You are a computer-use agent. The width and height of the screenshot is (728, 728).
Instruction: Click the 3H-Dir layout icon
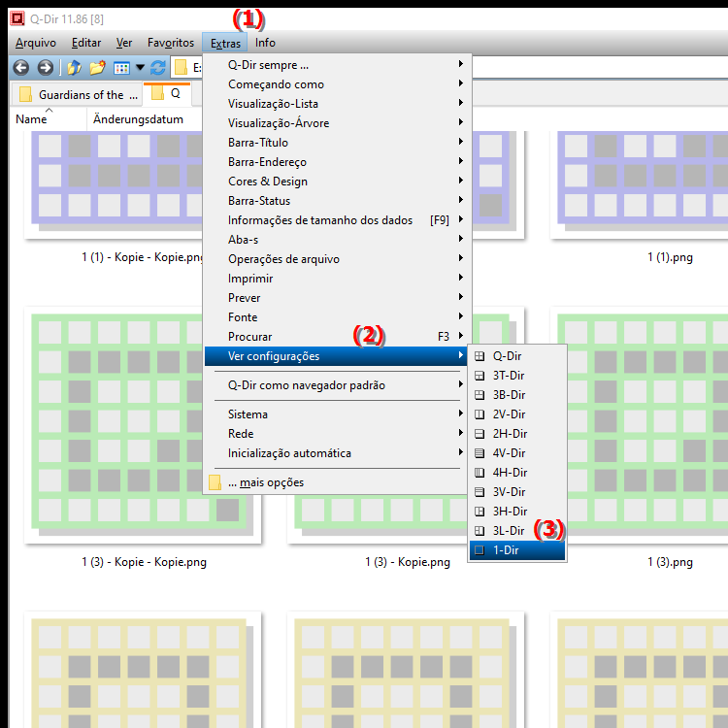[480, 512]
